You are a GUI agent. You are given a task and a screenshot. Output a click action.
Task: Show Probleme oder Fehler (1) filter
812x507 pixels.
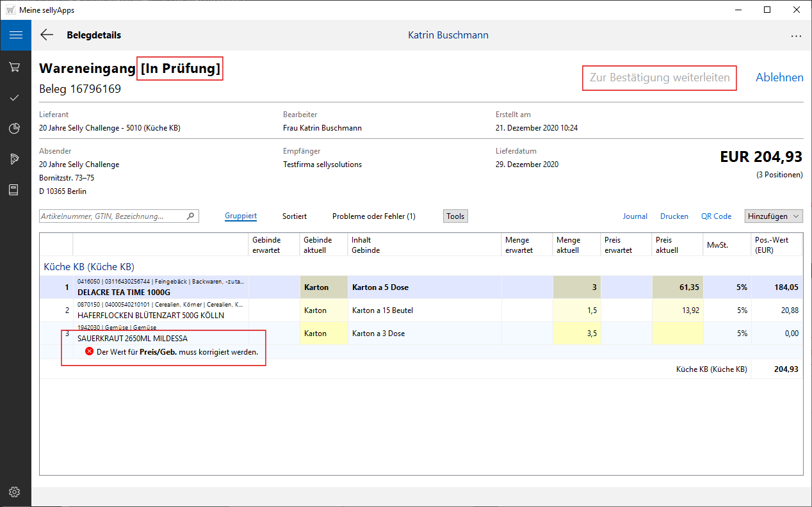tap(373, 216)
